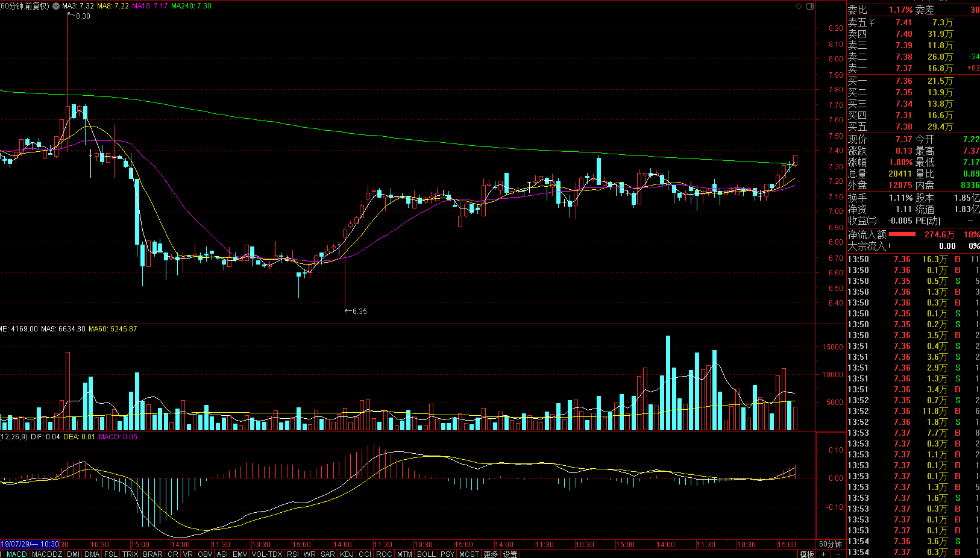This screenshot has width=980, height=558.
Task: Click the 8.30 high price marker
Action: click(x=83, y=16)
